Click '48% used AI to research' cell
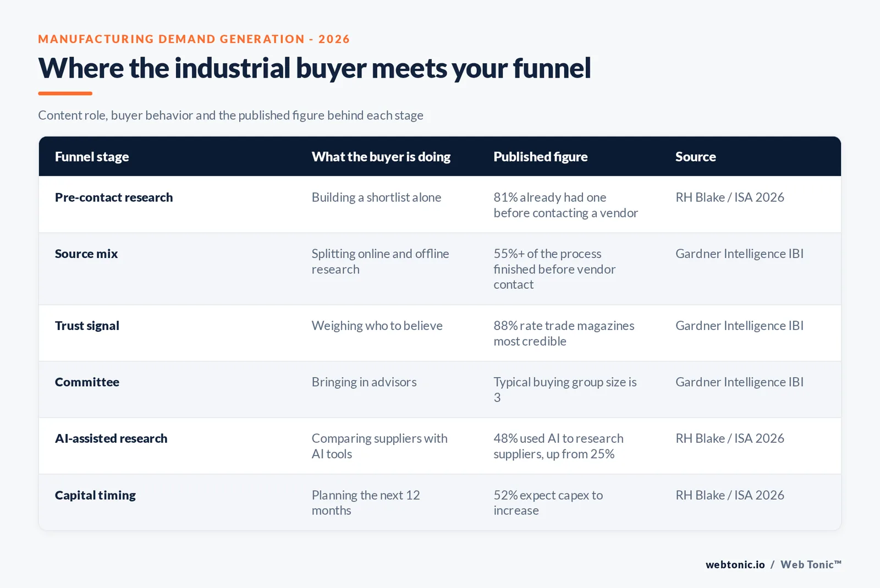 558,446
